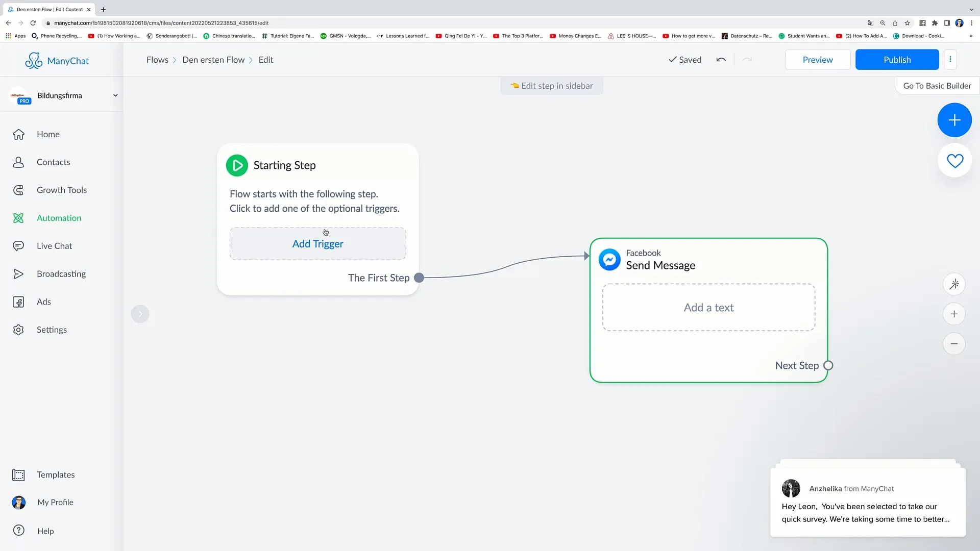Open the Settings gear icon
Image resolution: width=980 pixels, height=551 pixels.
click(x=18, y=330)
